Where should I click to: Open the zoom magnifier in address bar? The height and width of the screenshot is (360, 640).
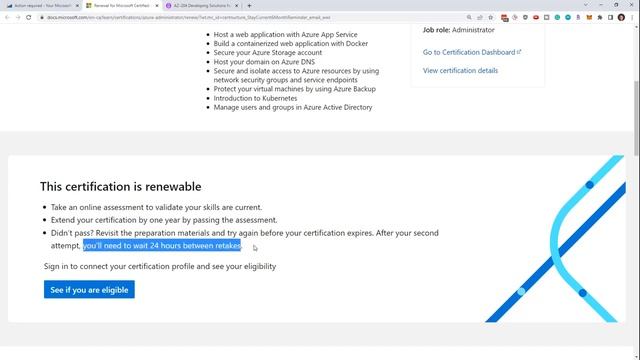click(469, 18)
